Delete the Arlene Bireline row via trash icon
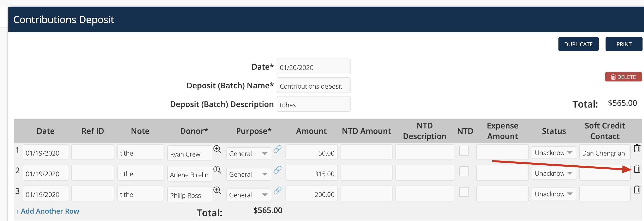 click(x=637, y=169)
